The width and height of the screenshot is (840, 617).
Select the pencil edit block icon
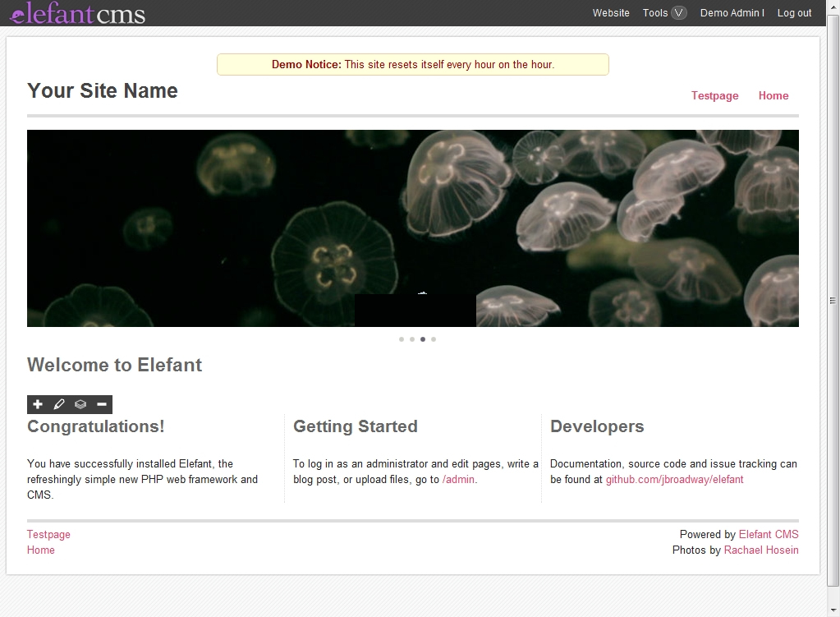pos(58,404)
